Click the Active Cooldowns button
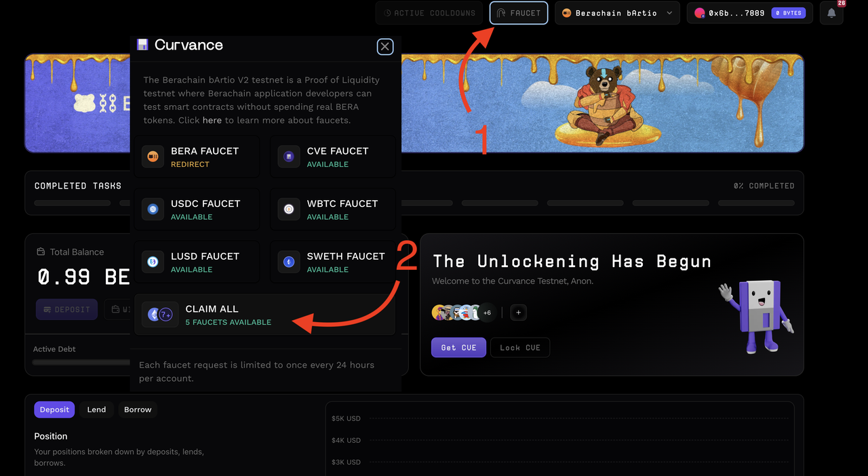The height and width of the screenshot is (476, 868). [429, 13]
